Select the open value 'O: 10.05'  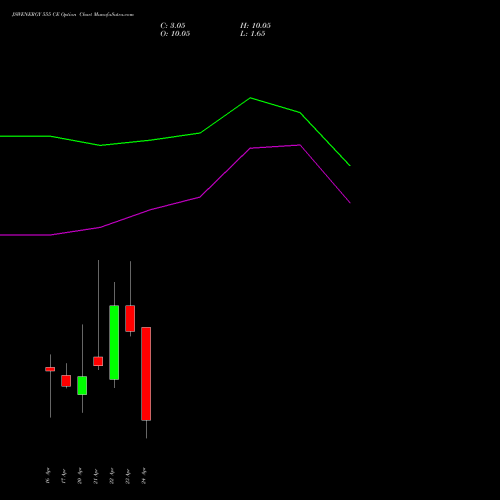175,34
